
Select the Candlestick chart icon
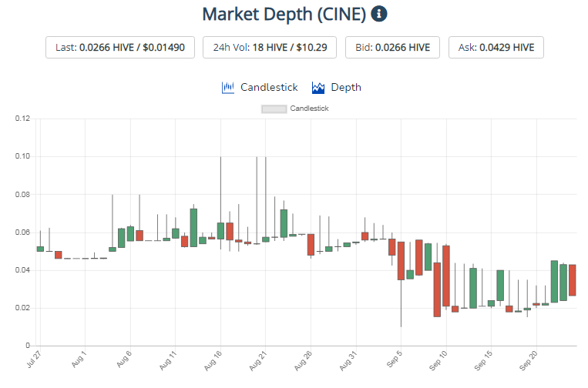point(227,88)
